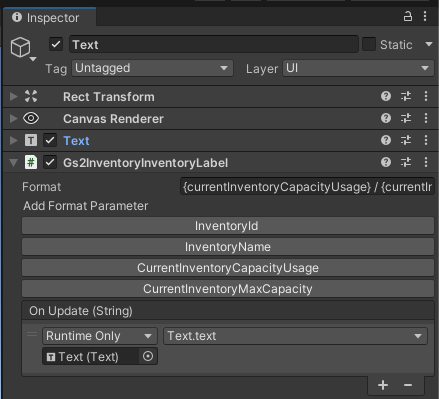Image resolution: width=439 pixels, height=399 pixels.
Task: Click the listener drag handle icon
Action: 32,334
